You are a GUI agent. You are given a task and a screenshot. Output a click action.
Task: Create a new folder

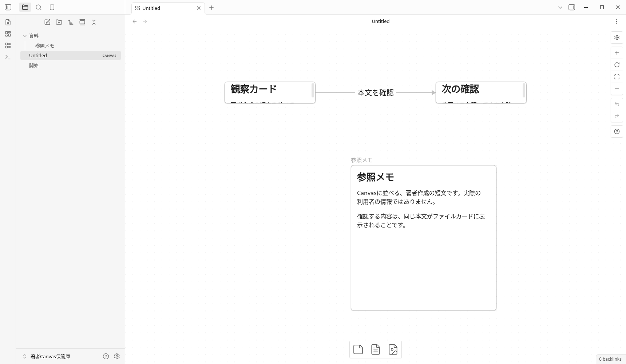[59, 22]
